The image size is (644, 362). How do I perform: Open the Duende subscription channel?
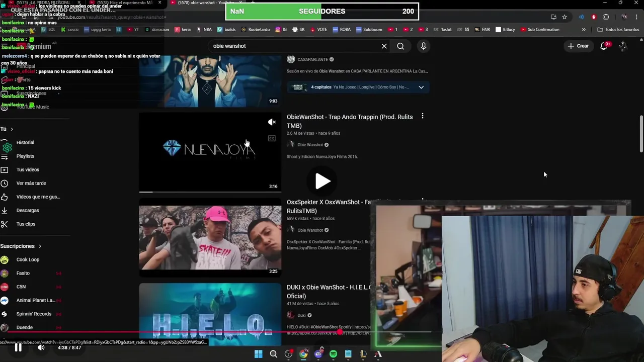pos(24,327)
